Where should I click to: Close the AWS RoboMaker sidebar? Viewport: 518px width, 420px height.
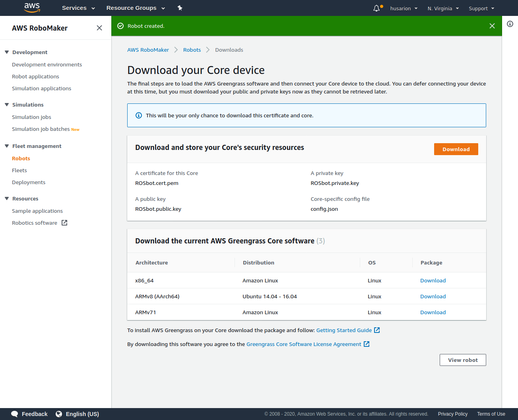(x=99, y=28)
